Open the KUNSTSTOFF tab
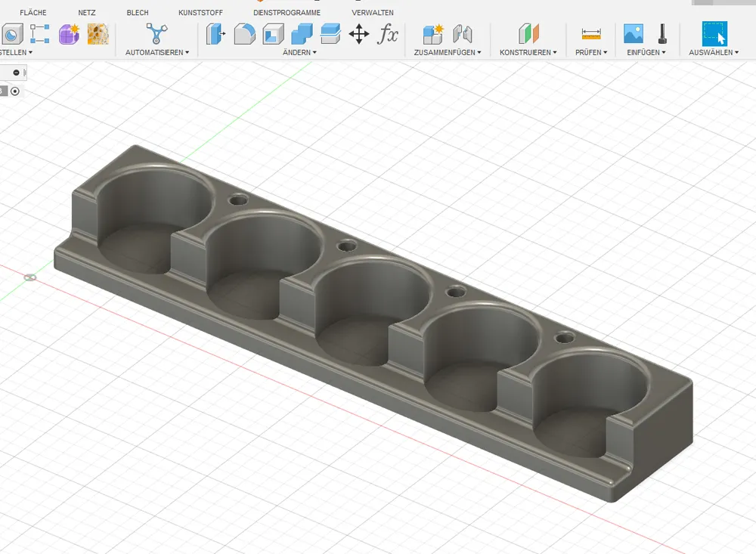 200,13
